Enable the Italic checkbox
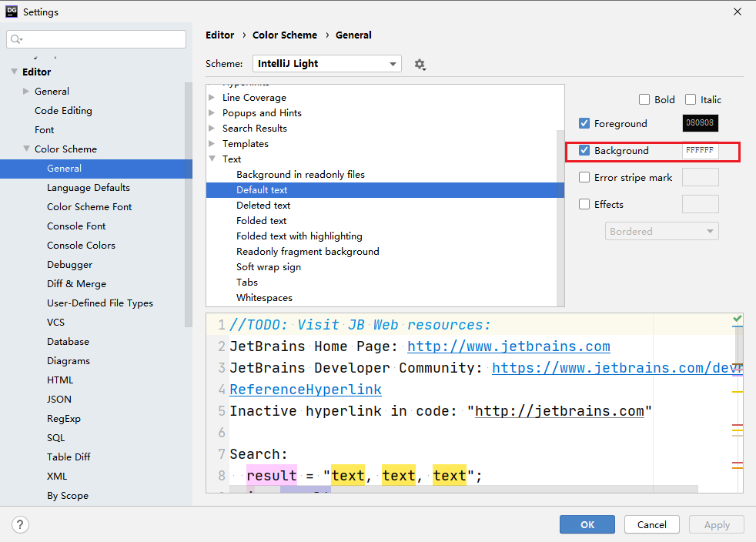This screenshot has height=542, width=756. click(691, 99)
